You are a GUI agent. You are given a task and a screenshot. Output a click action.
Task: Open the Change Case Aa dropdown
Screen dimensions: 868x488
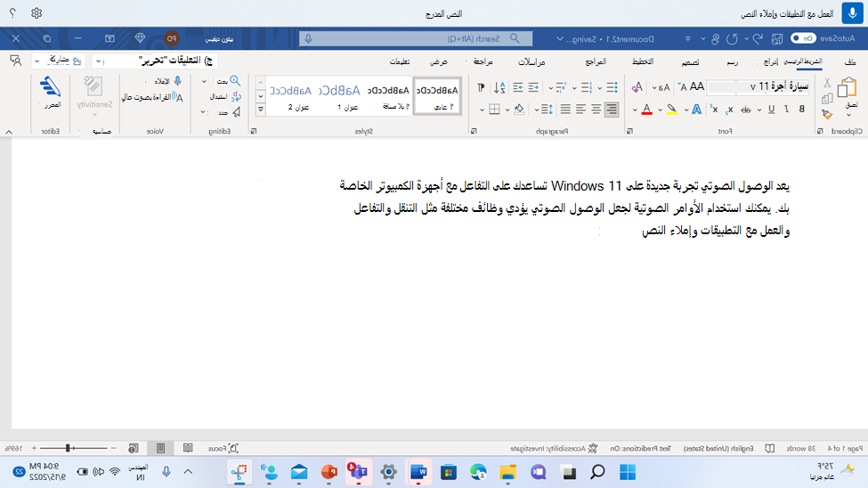(661, 87)
